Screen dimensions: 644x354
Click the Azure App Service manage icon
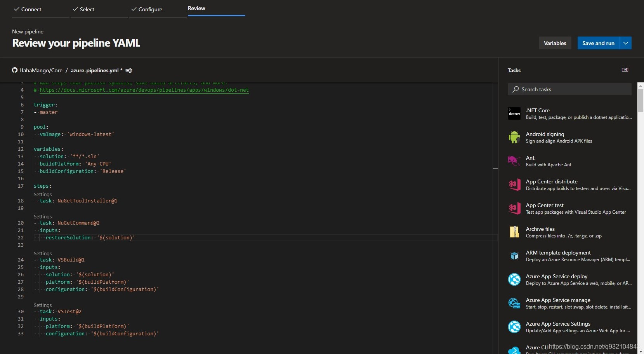pos(514,303)
